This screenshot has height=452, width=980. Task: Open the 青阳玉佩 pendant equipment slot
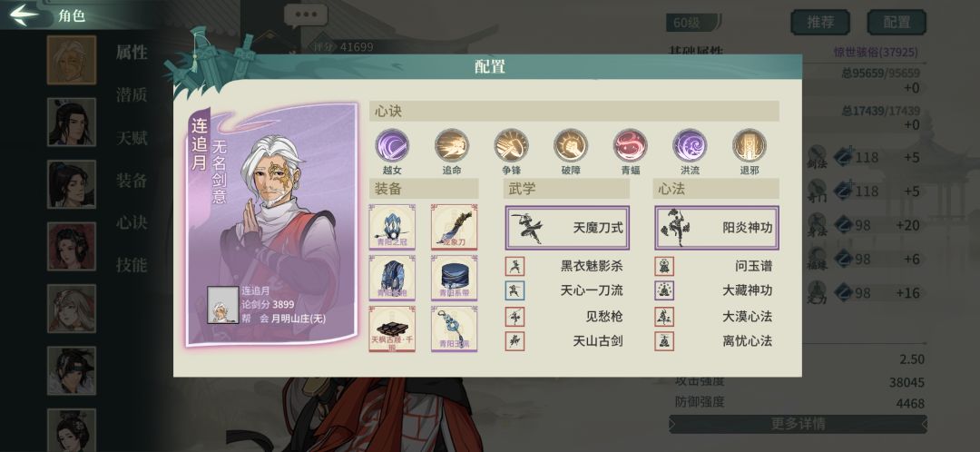pyautogui.click(x=455, y=329)
